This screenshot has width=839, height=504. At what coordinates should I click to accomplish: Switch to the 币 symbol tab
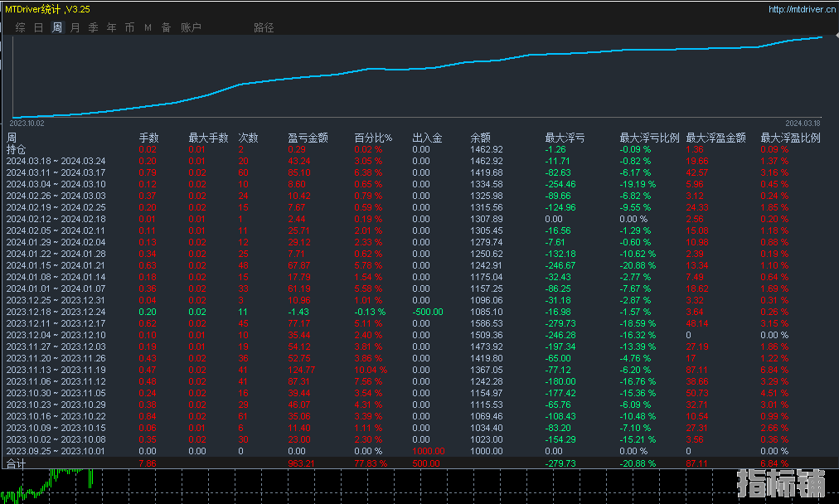point(129,27)
